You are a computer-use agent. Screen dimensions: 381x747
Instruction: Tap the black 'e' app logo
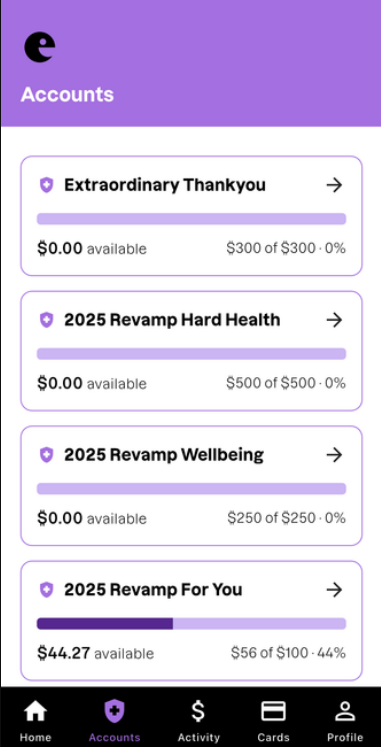pos(40,47)
